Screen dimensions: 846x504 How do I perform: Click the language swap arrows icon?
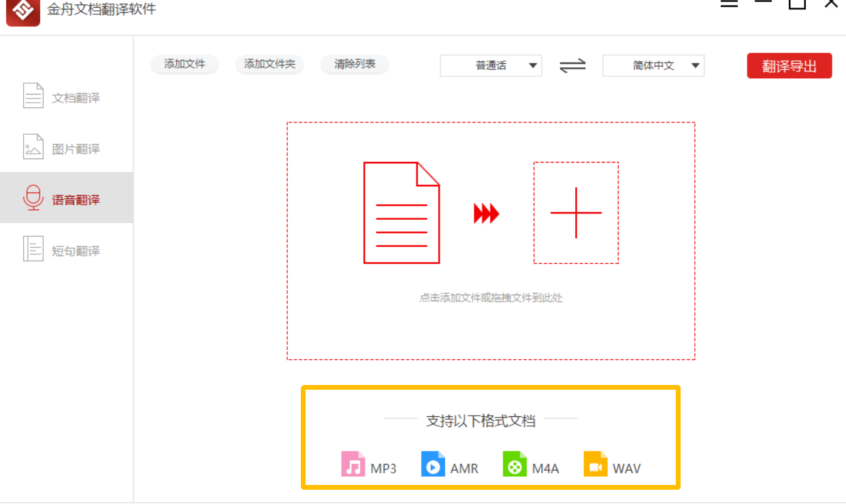coord(572,65)
